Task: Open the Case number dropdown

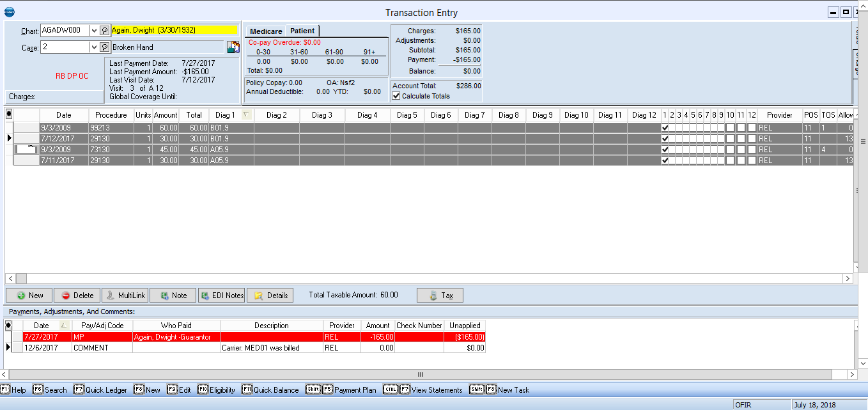Action: [x=93, y=46]
